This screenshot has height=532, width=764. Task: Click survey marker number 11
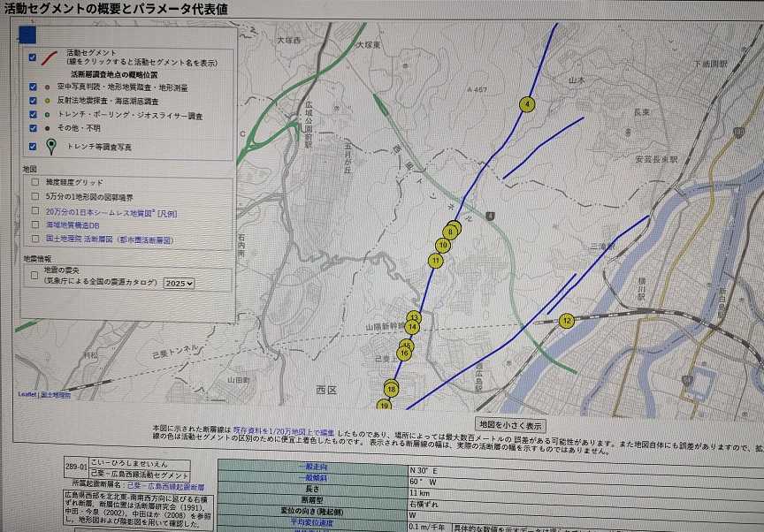[x=436, y=261]
